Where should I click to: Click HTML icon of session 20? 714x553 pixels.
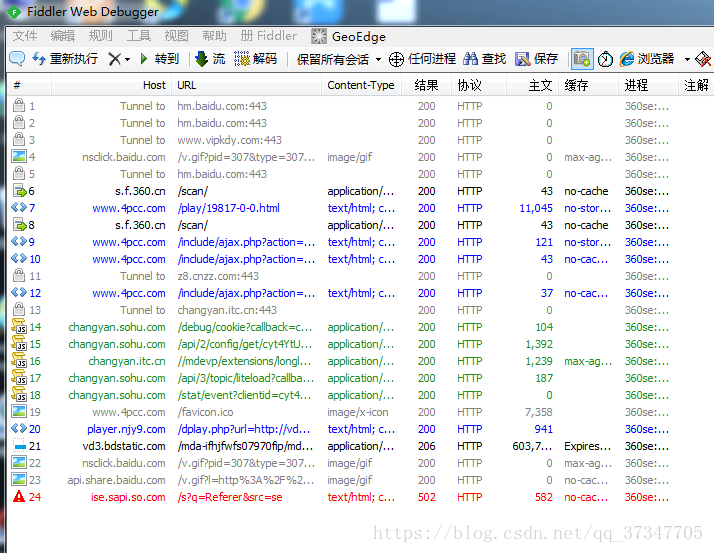pyautogui.click(x=19, y=429)
